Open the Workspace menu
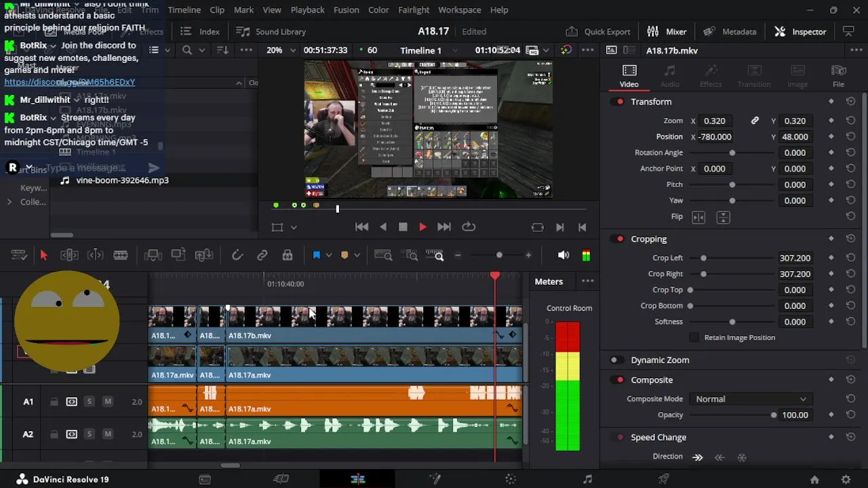Image resolution: width=868 pixels, height=488 pixels. coord(460,10)
